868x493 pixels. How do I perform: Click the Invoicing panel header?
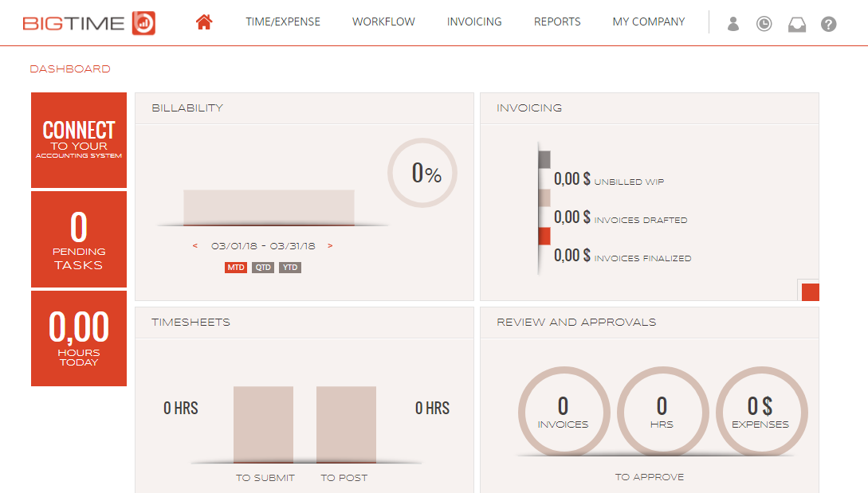click(650, 108)
